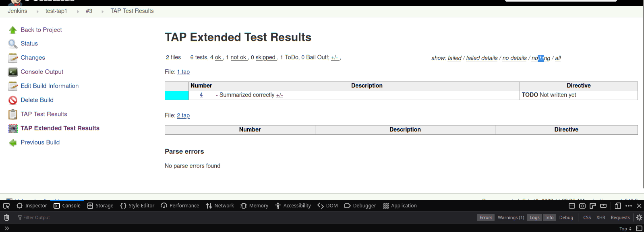Toggle the XHR console filter
The width and height of the screenshot is (644, 232).
[x=601, y=217]
